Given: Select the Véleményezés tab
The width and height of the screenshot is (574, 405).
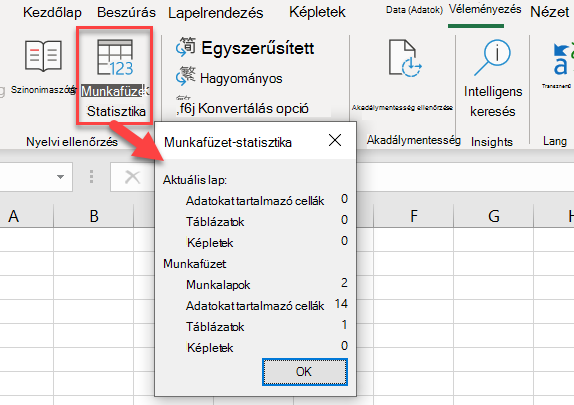Looking at the screenshot, I should tap(485, 9).
